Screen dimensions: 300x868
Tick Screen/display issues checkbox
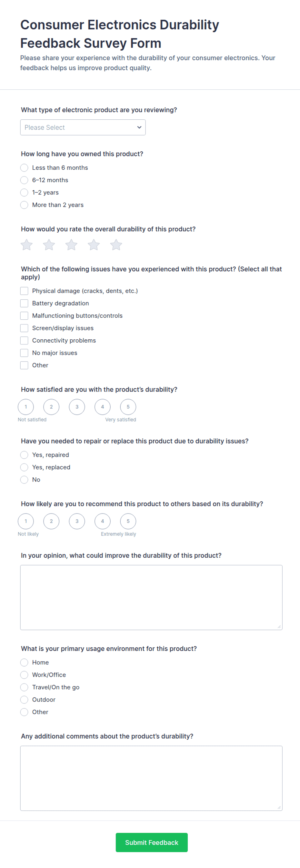coord(24,328)
